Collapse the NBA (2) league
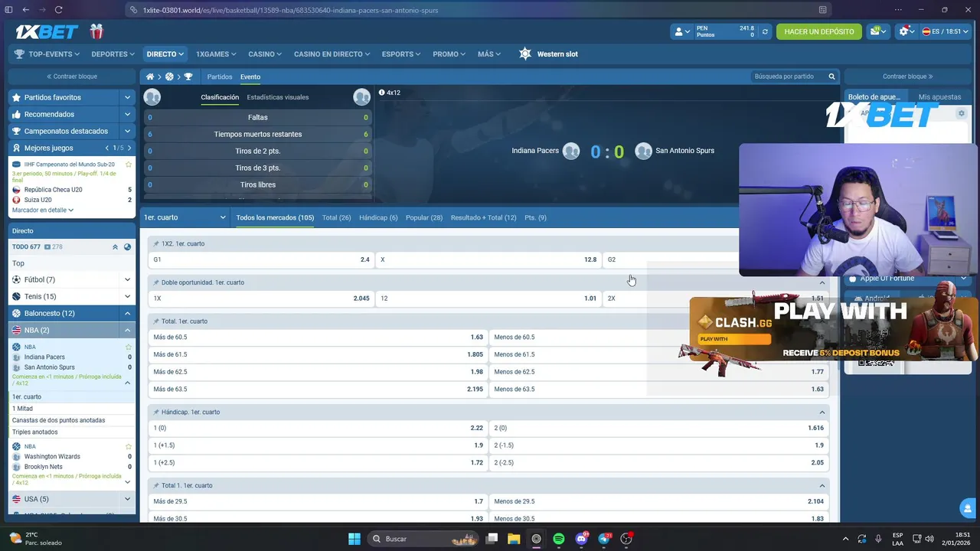Screen dimensions: 980x551 [127, 330]
